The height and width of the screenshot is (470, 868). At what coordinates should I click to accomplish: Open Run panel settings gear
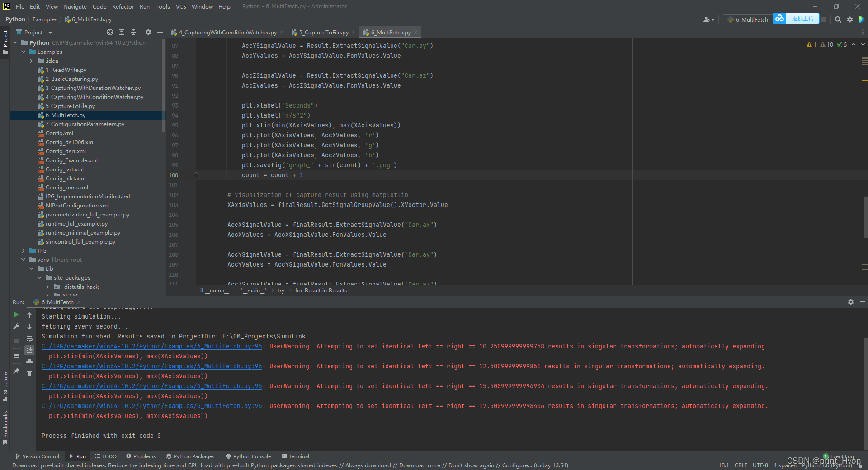[x=851, y=302]
